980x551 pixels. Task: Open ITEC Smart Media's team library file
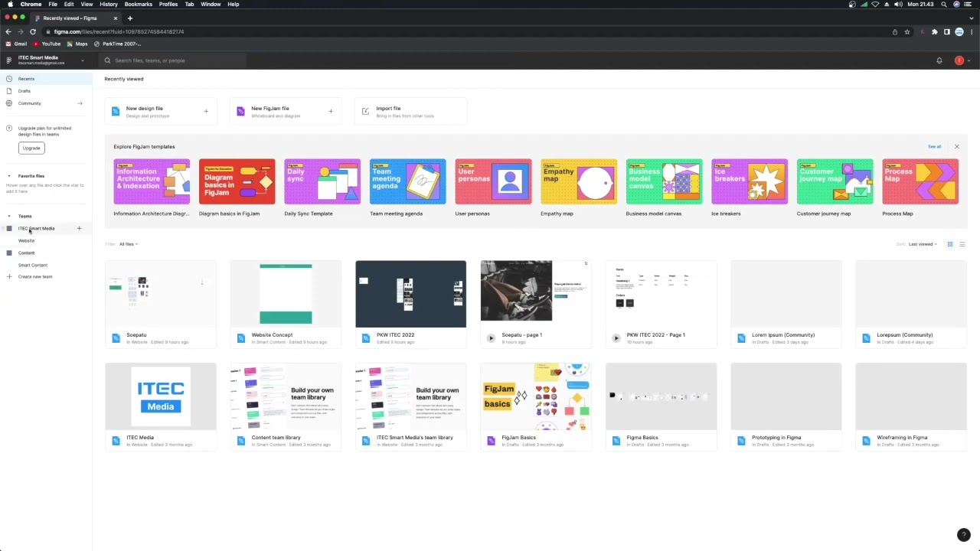pyautogui.click(x=410, y=406)
